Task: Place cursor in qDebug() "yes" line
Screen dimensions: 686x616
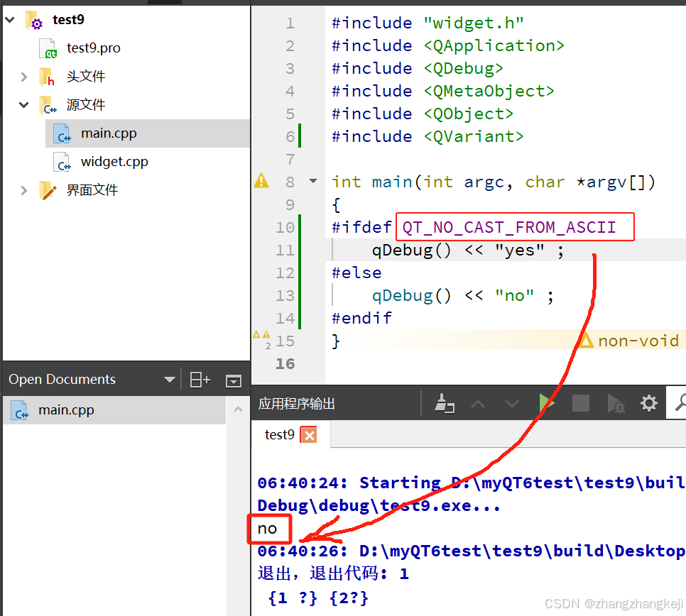Action: click(468, 251)
